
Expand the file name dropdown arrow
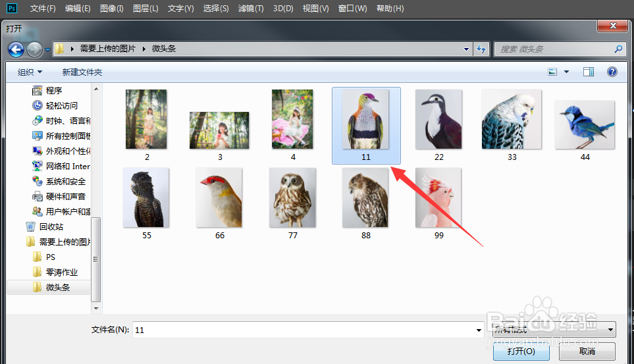tap(479, 330)
